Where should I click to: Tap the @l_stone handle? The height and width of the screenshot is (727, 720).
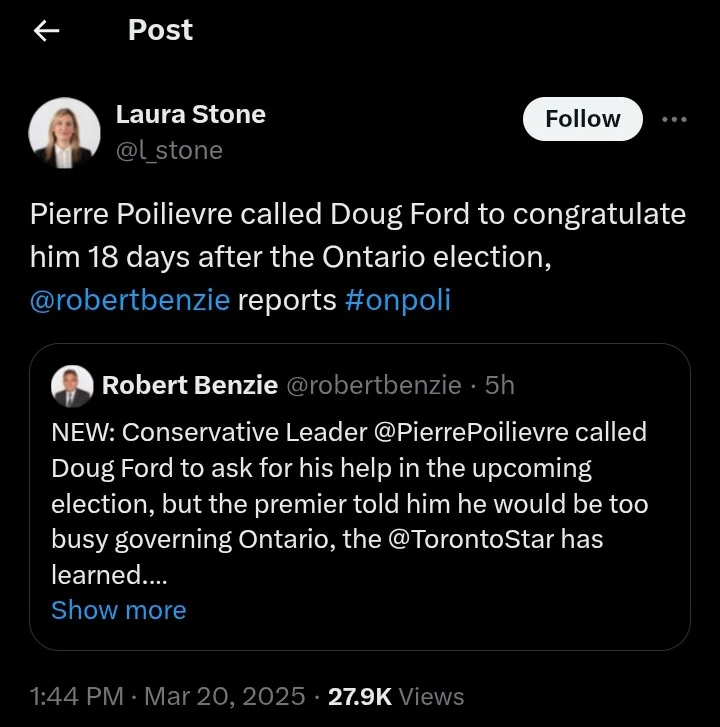pyautogui.click(x=169, y=150)
